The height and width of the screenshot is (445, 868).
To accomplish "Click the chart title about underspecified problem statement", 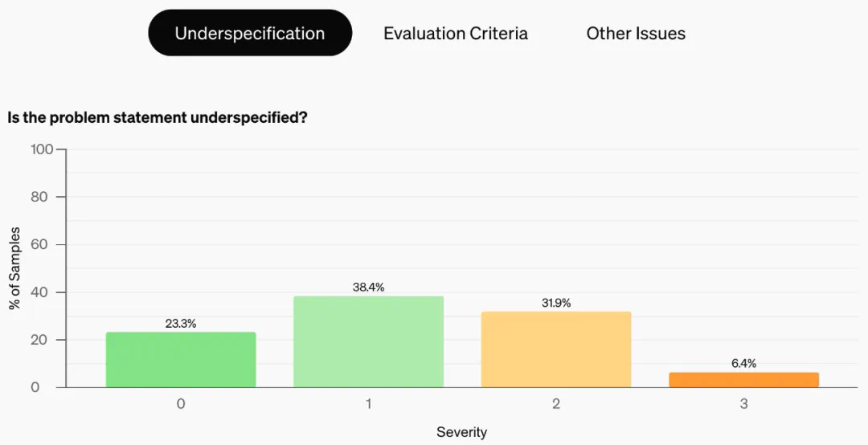I will [x=158, y=117].
